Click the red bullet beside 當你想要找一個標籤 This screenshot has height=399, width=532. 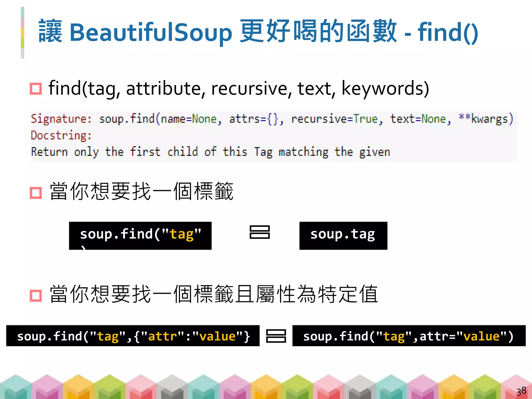pyautogui.click(x=36, y=193)
